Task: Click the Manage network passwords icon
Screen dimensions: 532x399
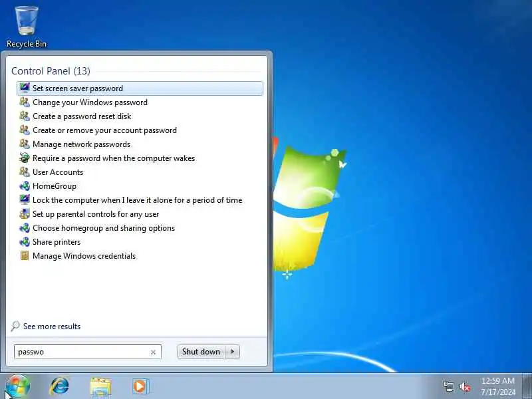Action: pyautogui.click(x=25, y=144)
